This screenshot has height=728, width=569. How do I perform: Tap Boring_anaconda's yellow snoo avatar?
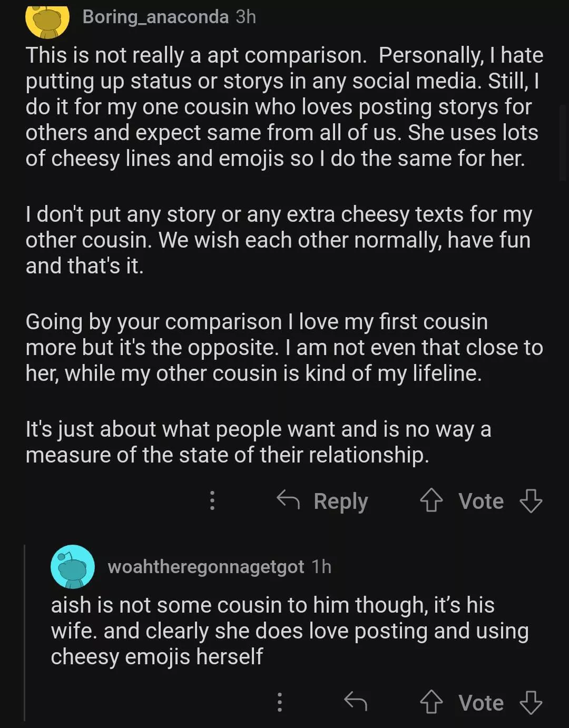(47, 21)
